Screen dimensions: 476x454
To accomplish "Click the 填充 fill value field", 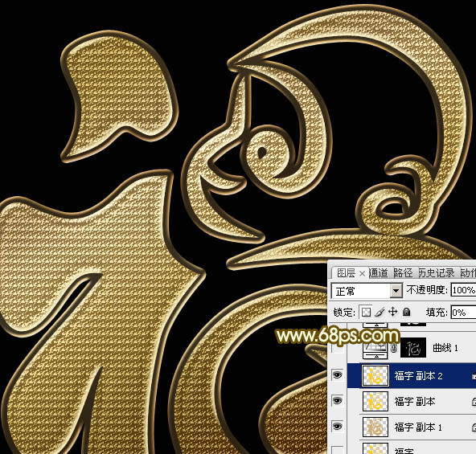I will coord(464,312).
